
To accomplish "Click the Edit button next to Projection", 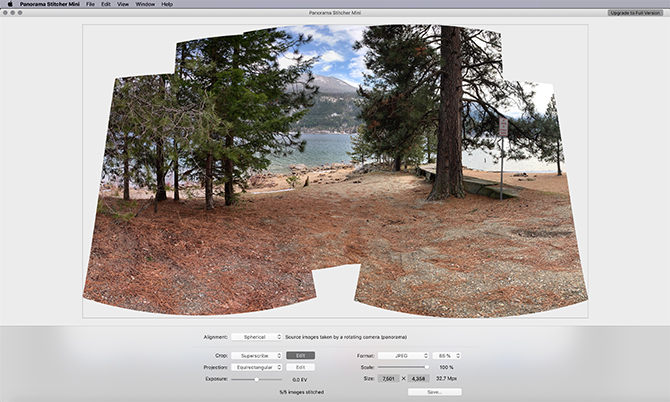I will (300, 367).
